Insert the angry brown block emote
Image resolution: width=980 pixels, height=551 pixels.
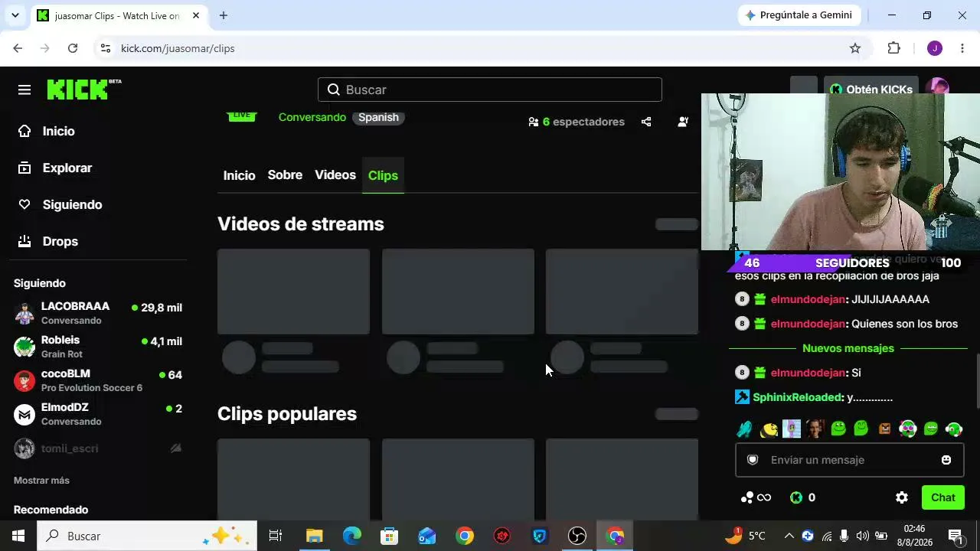[x=884, y=429]
